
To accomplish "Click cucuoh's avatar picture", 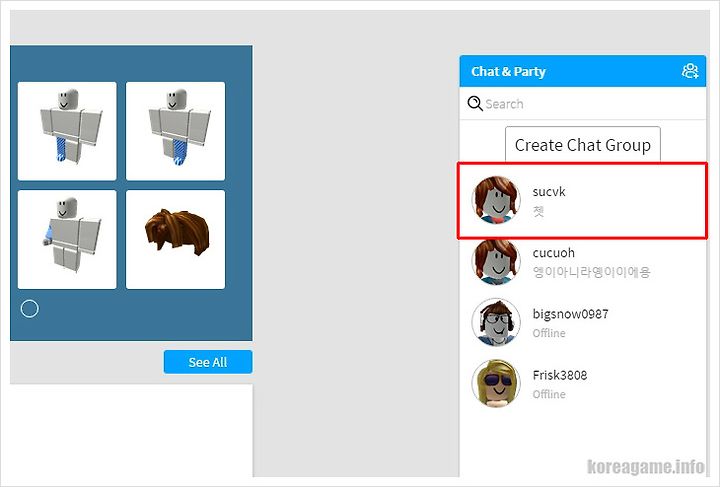I will click(x=496, y=261).
